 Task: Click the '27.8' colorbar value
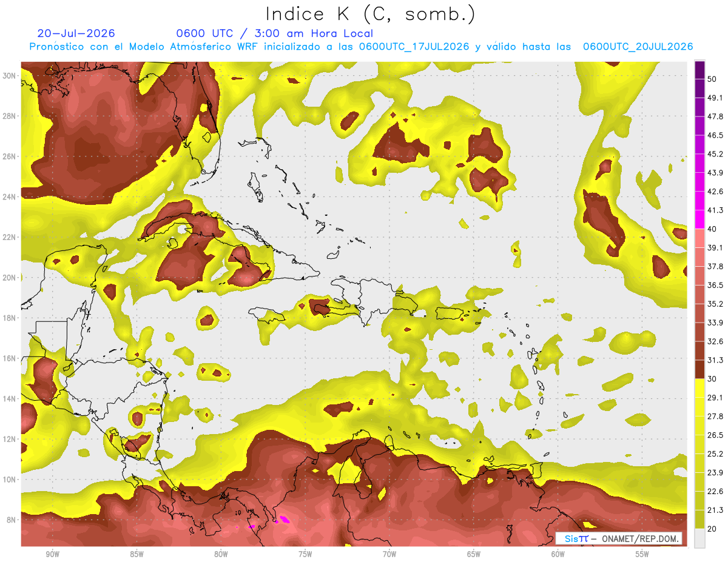click(x=715, y=416)
